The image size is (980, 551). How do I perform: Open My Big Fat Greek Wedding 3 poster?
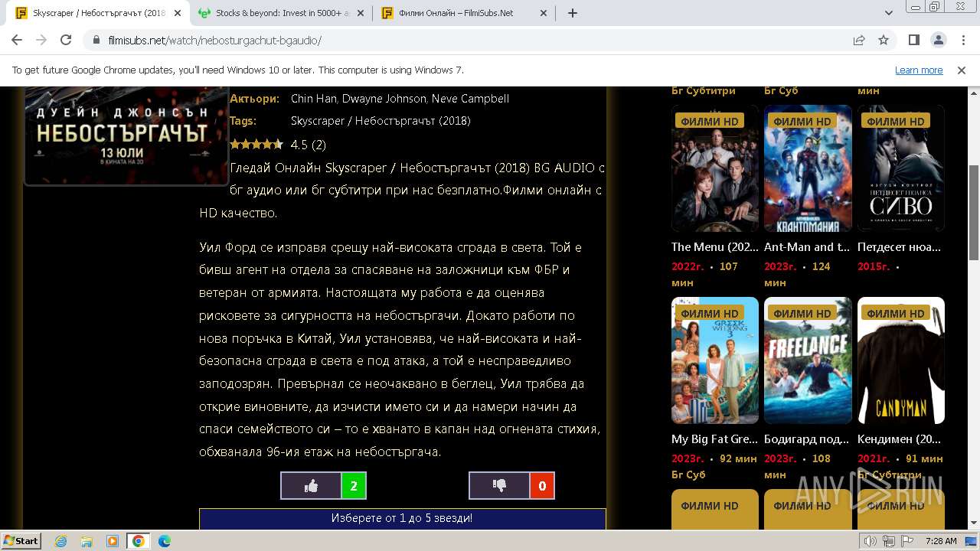pyautogui.click(x=715, y=360)
